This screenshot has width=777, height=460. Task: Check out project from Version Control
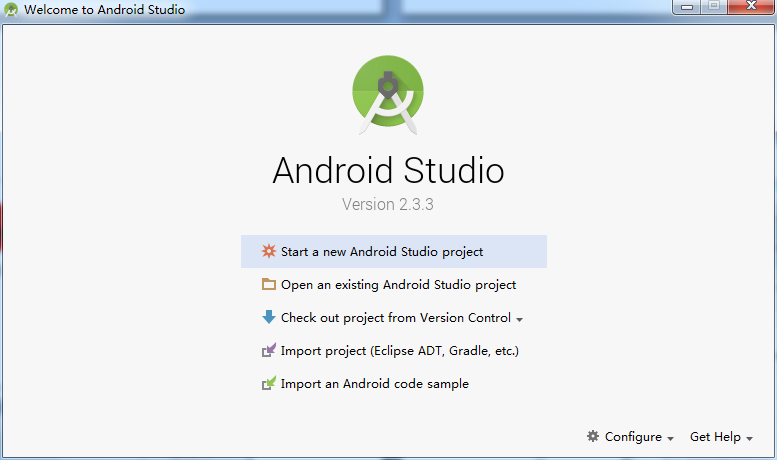pyautogui.click(x=392, y=317)
